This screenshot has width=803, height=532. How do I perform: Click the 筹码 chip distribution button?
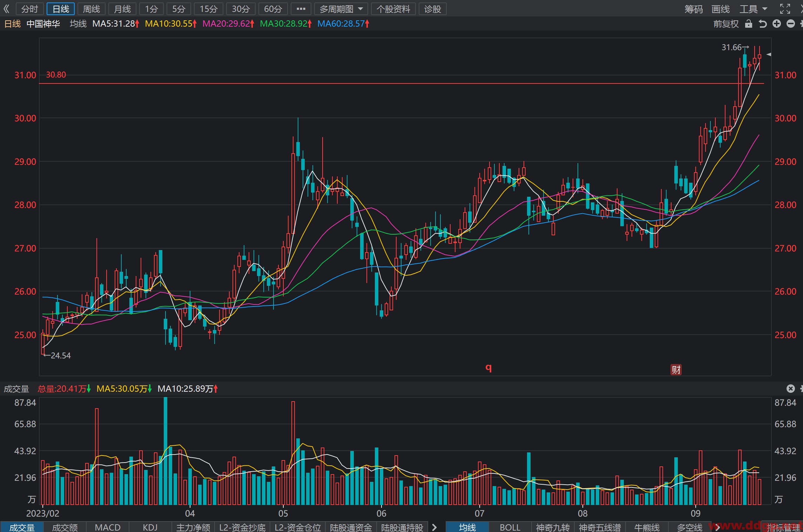694,9
